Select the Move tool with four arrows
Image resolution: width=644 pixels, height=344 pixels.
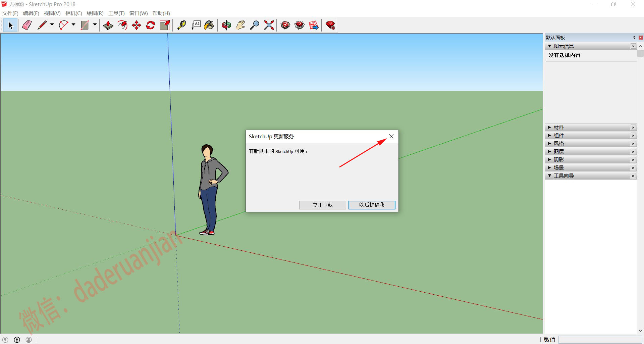pos(137,25)
